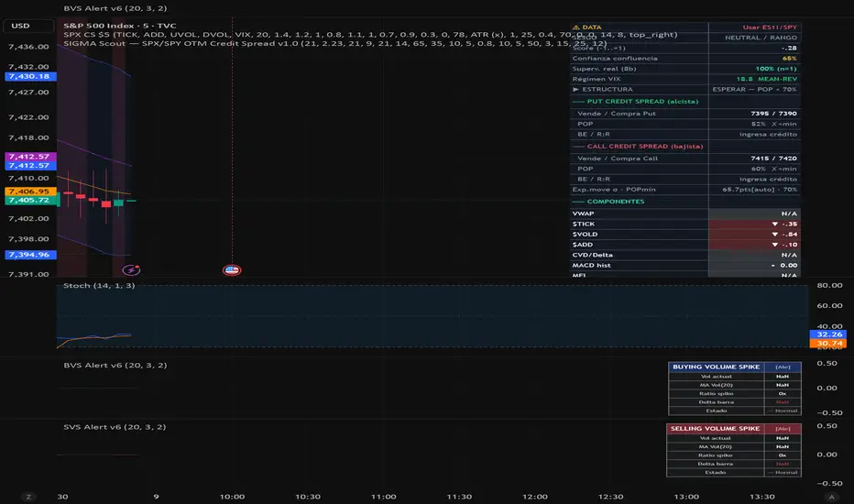This screenshot has height=504, width=854.
Task: Click the 13:00 time axis label
Action: [x=686, y=497]
